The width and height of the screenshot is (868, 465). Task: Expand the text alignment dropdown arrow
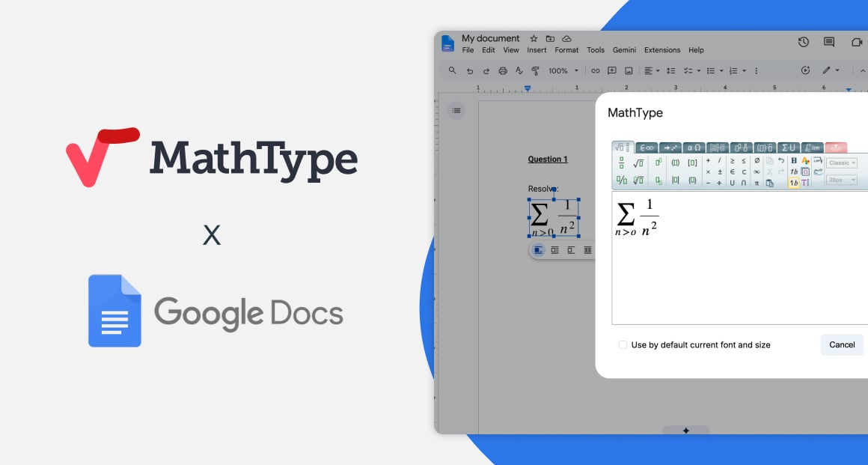[658, 71]
